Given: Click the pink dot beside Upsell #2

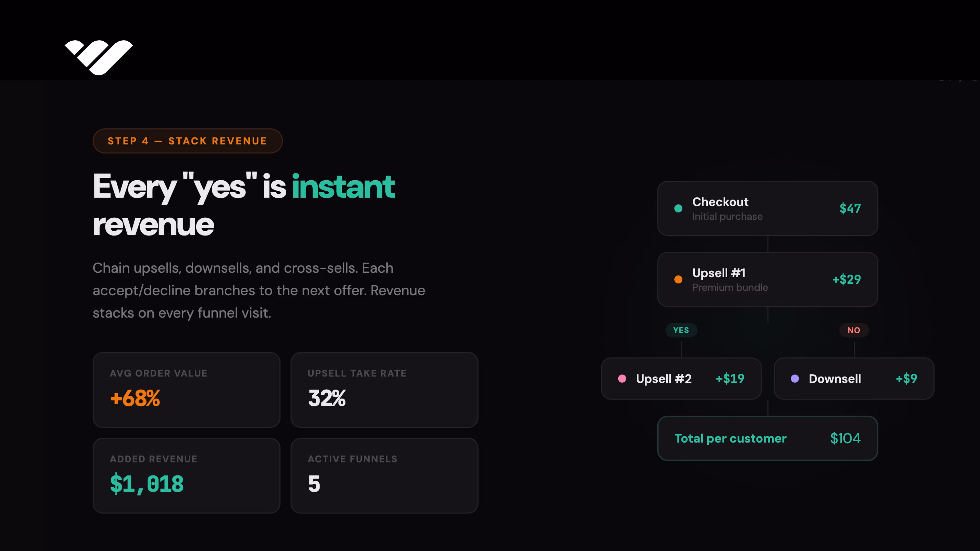Looking at the screenshot, I should coord(622,378).
